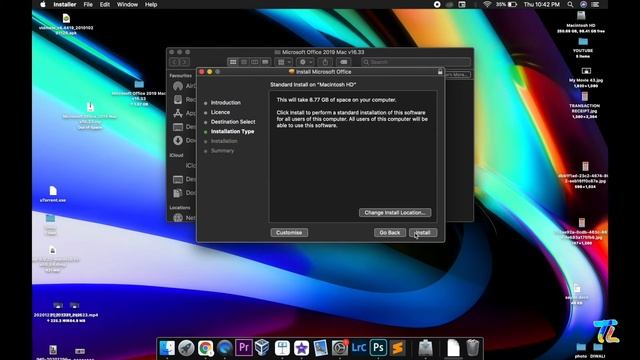Select Network under Locations in Finder sidebar
This screenshot has height=360, width=640.
[x=184, y=218]
